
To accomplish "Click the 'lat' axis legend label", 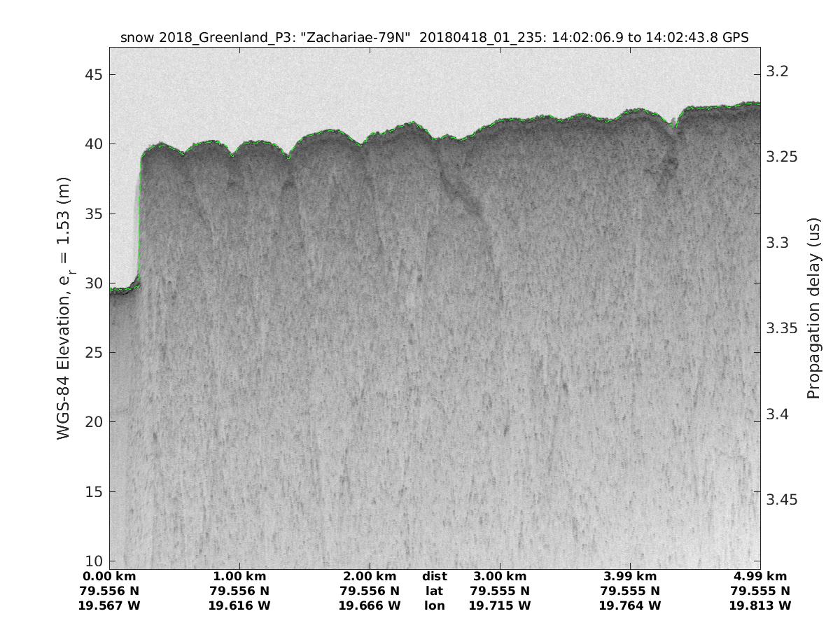I will (x=435, y=591).
